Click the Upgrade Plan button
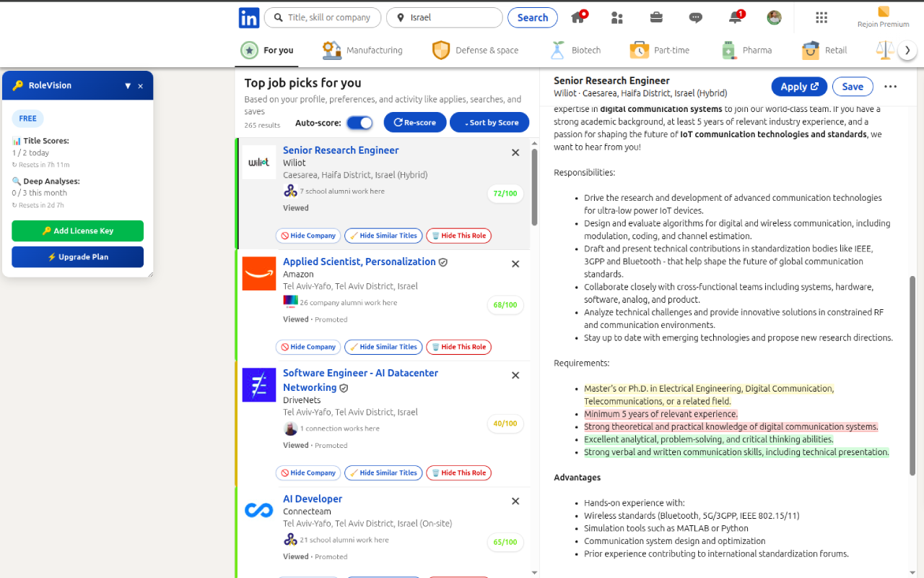This screenshot has width=924, height=578. 77,256
